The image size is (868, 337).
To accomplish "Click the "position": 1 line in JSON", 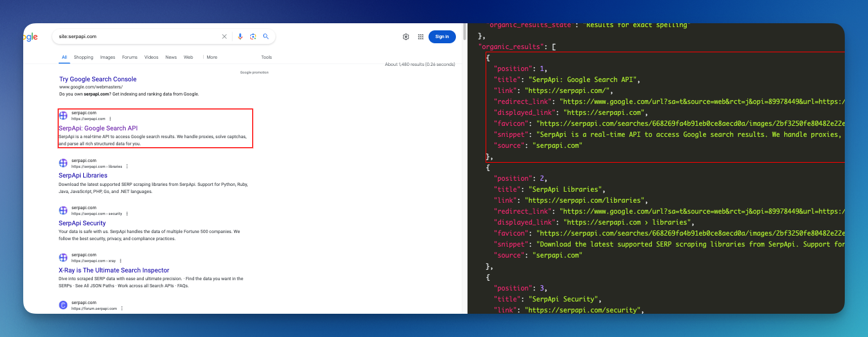I will tap(520, 68).
